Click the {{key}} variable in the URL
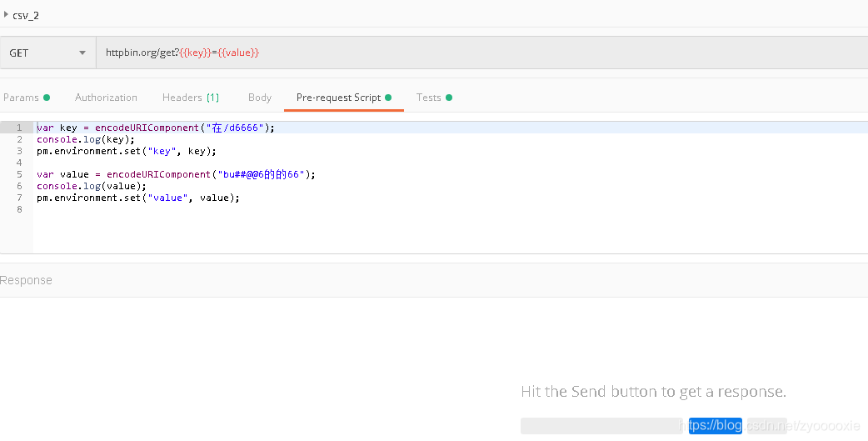This screenshot has height=441, width=868. [x=196, y=53]
